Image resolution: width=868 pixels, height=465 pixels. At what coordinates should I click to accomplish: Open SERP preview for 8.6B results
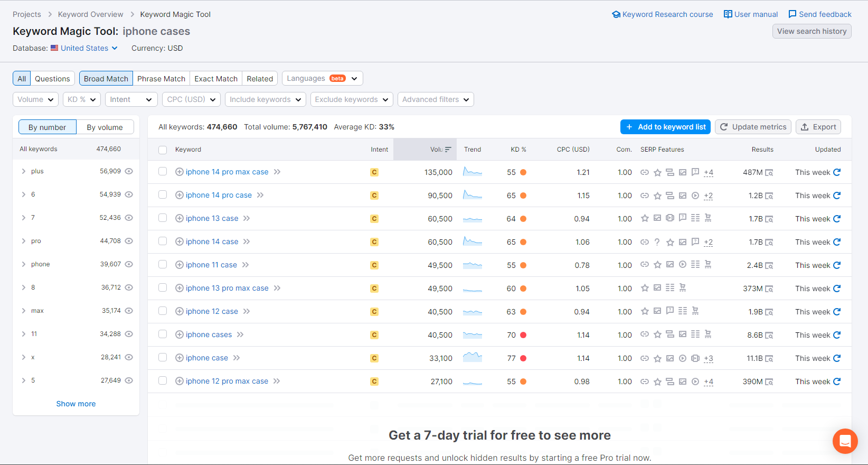[769, 335]
